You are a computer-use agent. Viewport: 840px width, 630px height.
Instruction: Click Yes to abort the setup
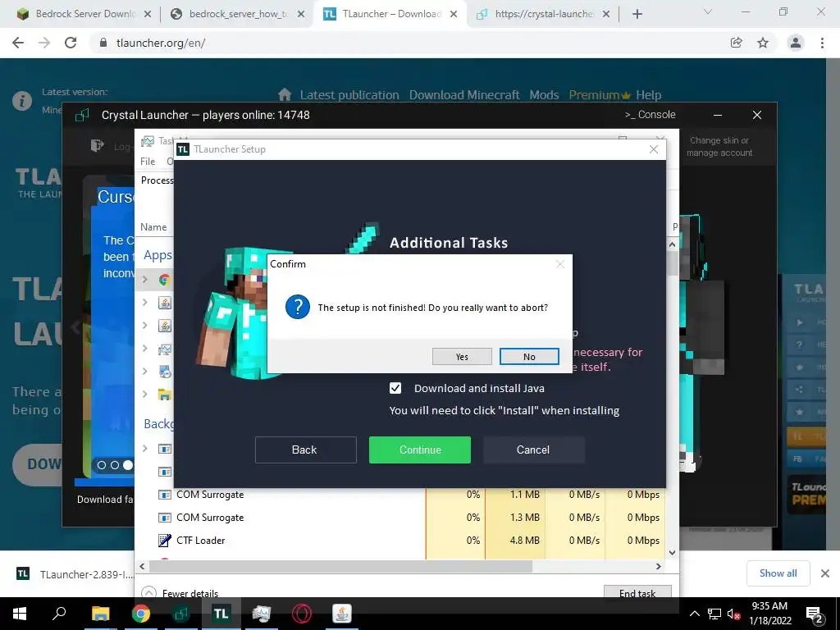coord(462,357)
